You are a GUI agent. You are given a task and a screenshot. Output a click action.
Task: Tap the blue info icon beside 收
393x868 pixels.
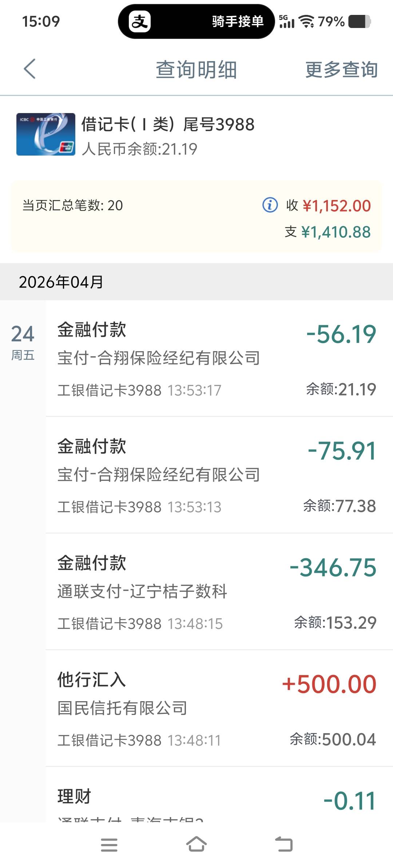click(x=270, y=205)
